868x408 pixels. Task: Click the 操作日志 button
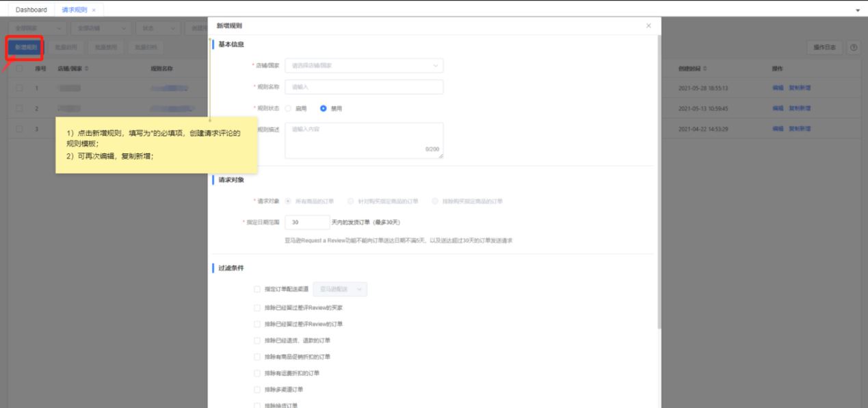[824, 47]
